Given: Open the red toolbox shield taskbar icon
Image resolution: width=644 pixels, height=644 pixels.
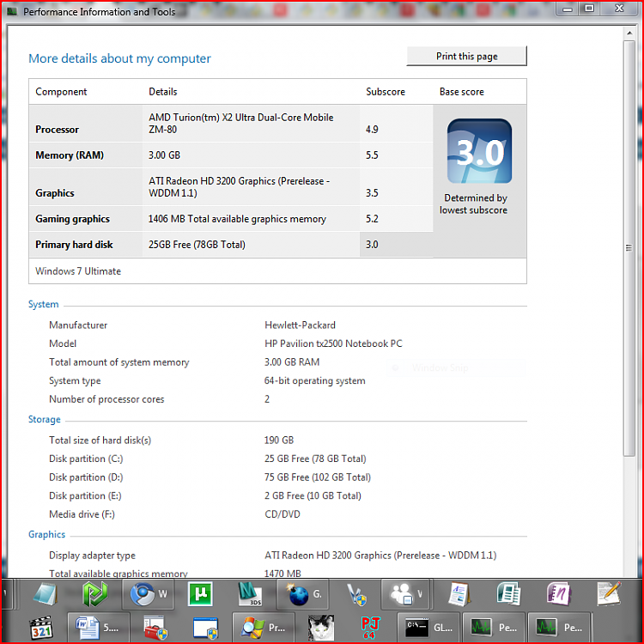Looking at the screenshot, I should click(x=155, y=628).
